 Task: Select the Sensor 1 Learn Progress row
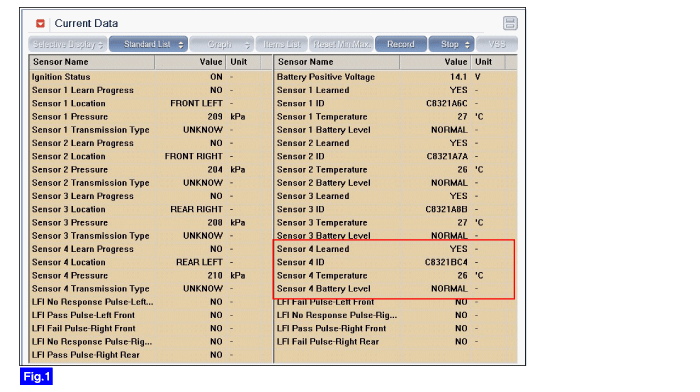(151, 90)
